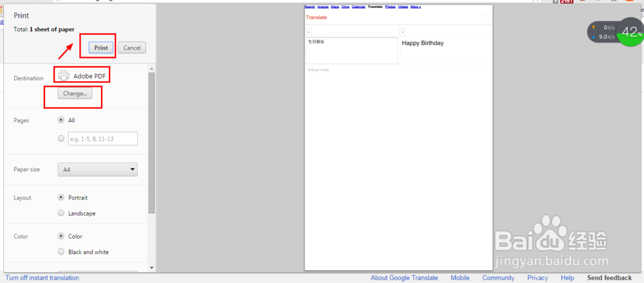This screenshot has width=644, height=283.
Task: Click the settings scrollbar down arrow
Action: coord(151,268)
